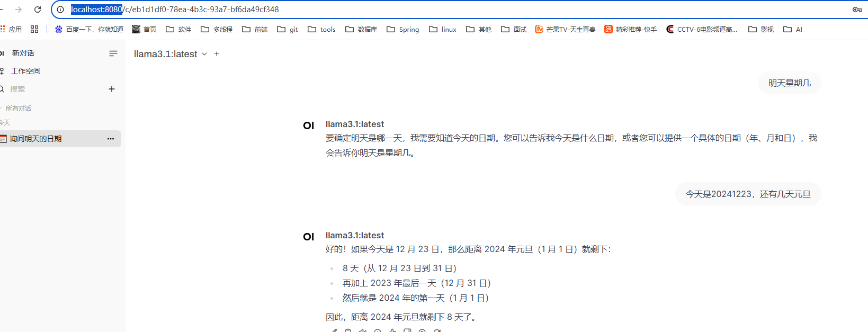The width and height of the screenshot is (868, 332).
Task: Open the AI bookmark folder
Action: 793,29
